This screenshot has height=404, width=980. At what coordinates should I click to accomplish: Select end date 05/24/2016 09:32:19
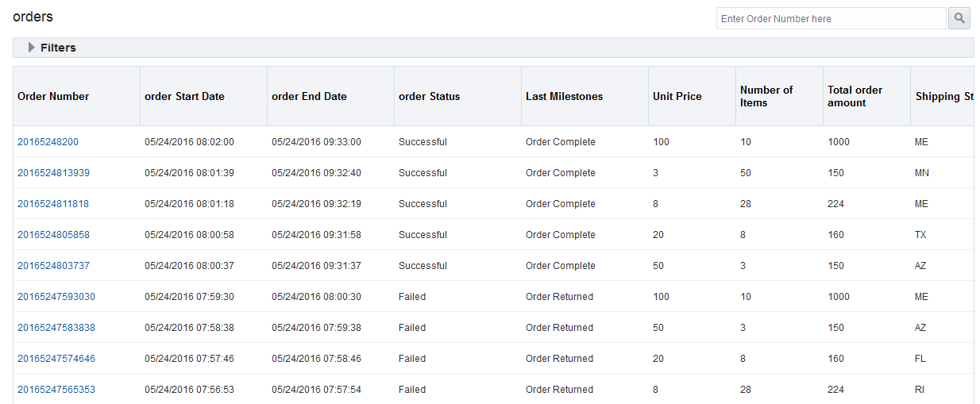pyautogui.click(x=316, y=204)
